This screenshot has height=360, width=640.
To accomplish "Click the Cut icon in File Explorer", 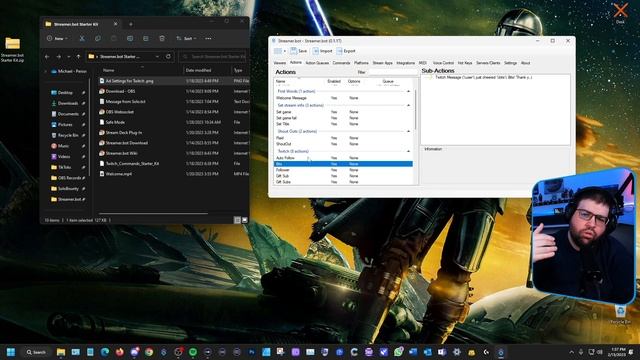I will (x=82, y=38).
